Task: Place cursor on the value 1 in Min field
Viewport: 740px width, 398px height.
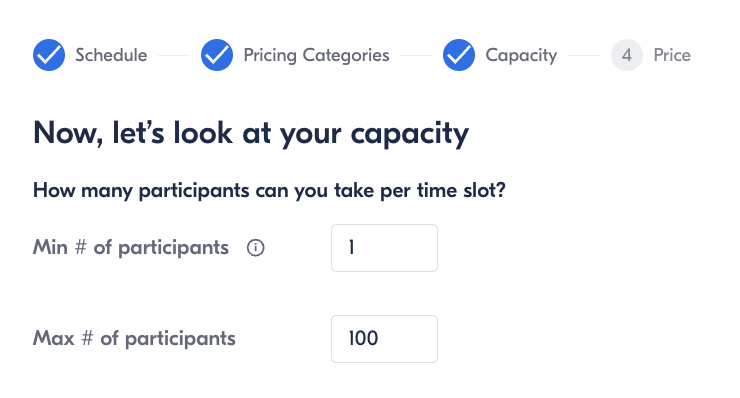Action: click(x=352, y=247)
